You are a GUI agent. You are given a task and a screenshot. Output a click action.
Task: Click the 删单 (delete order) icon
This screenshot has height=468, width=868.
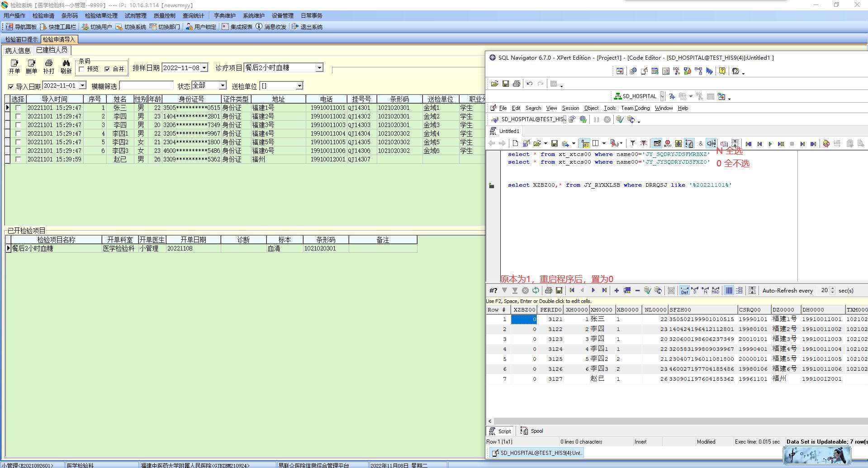[x=31, y=66]
